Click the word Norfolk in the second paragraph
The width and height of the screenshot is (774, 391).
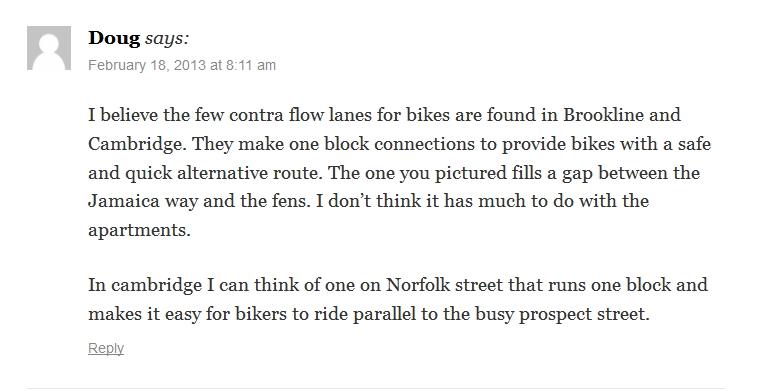[418, 285]
